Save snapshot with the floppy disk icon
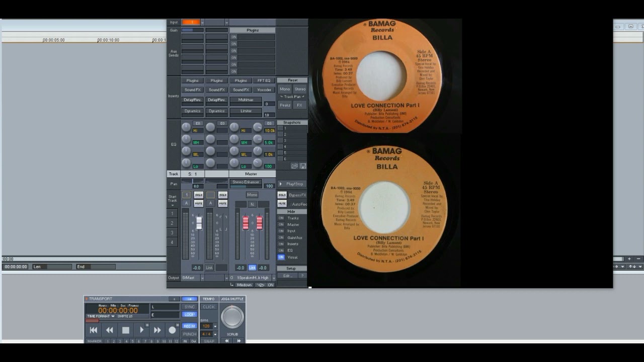Screen dimensions: 644x362 (303, 166)
